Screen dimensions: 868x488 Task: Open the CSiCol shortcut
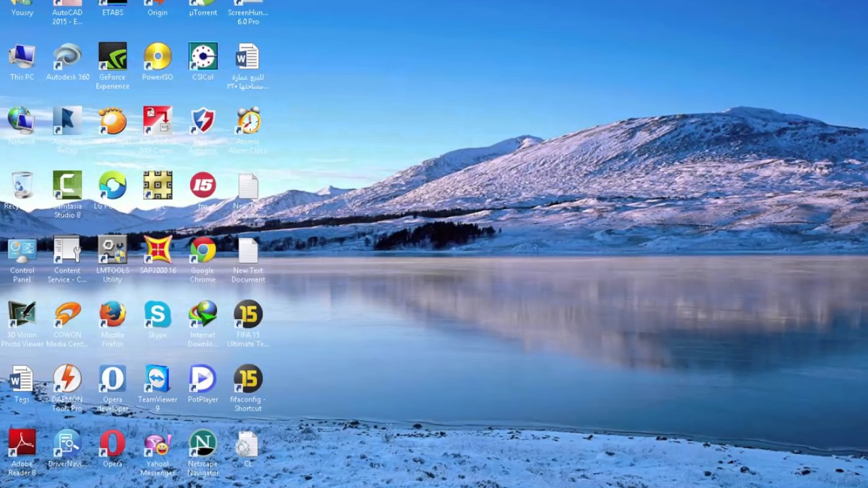203,62
